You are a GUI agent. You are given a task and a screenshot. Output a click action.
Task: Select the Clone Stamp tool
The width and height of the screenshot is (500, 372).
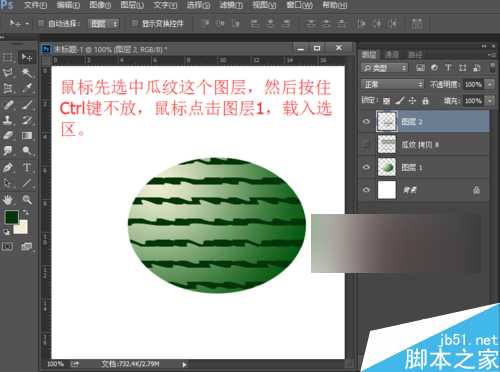point(8,120)
